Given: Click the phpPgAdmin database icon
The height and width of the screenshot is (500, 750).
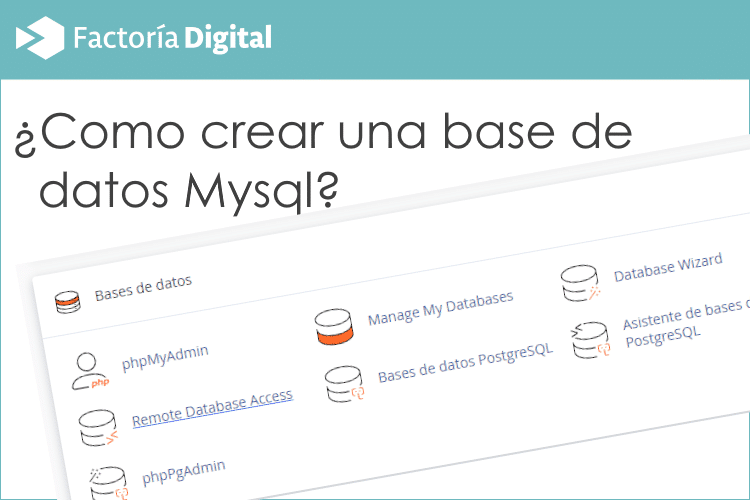Looking at the screenshot, I should (109, 483).
